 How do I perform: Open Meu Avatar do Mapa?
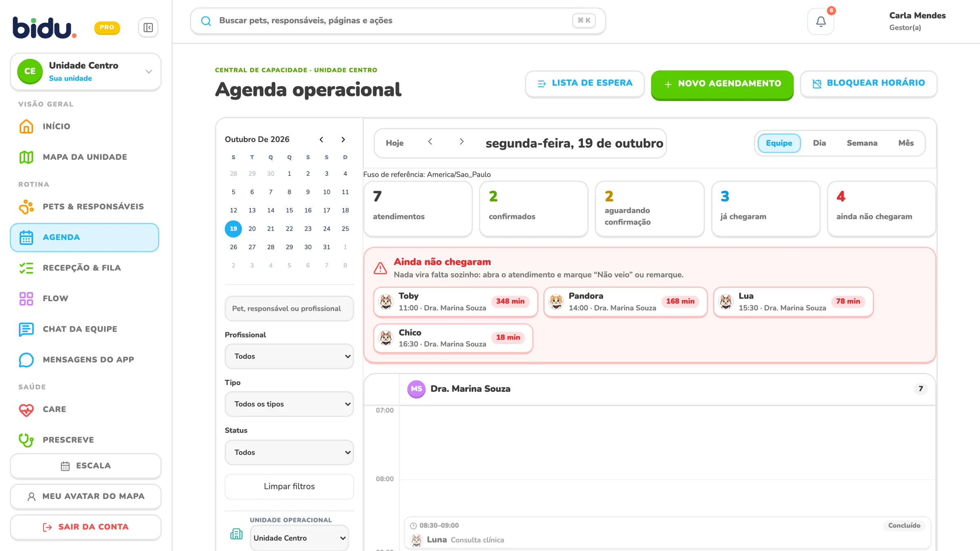point(86,496)
